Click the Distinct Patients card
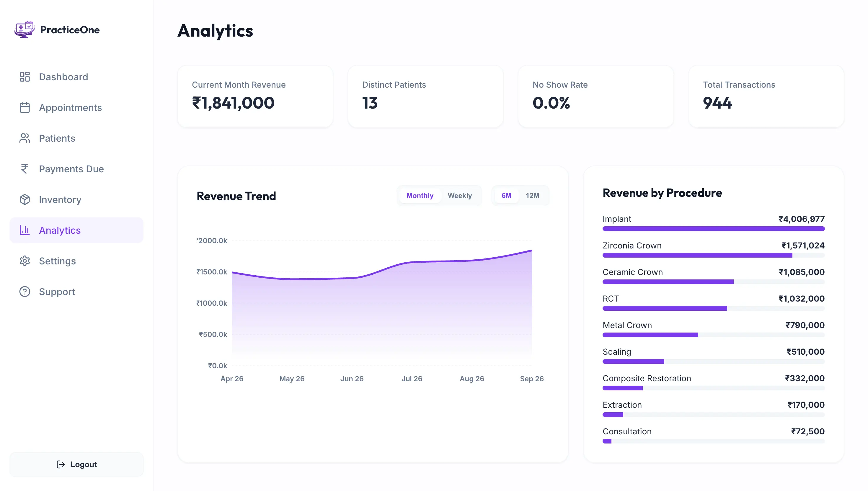 point(425,96)
